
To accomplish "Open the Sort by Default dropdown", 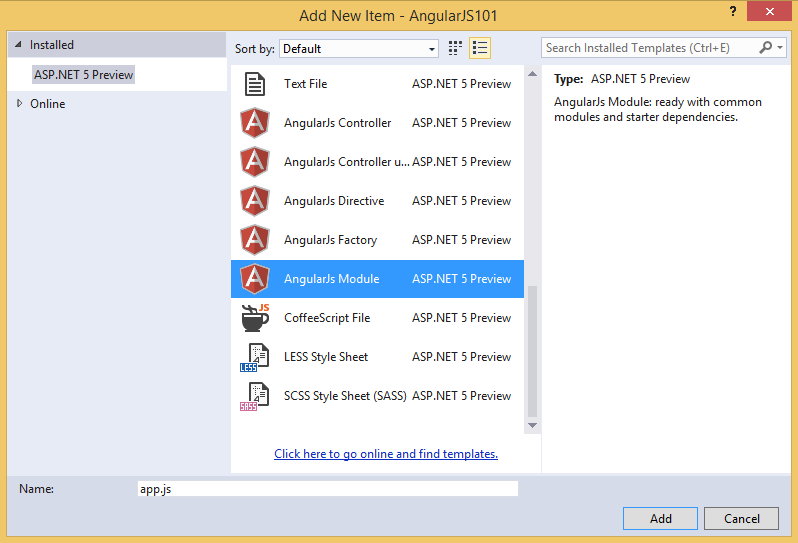I will pyautogui.click(x=359, y=49).
